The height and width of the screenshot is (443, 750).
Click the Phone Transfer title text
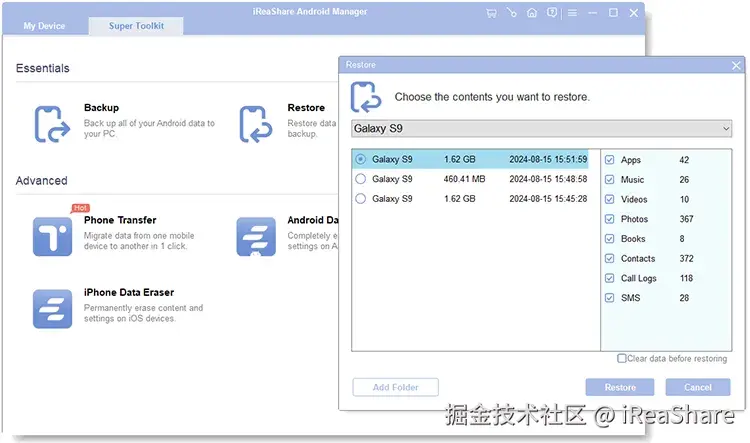click(x=120, y=220)
